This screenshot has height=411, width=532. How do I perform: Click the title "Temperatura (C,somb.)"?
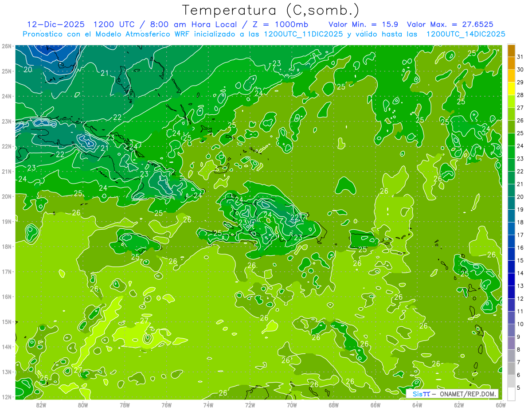pyautogui.click(x=271, y=11)
